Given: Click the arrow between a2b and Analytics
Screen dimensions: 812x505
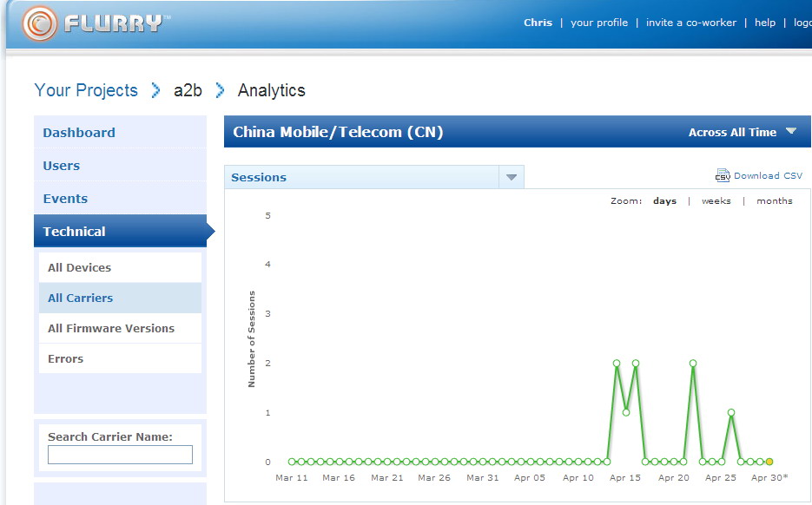Looking at the screenshot, I should pyautogui.click(x=220, y=90).
